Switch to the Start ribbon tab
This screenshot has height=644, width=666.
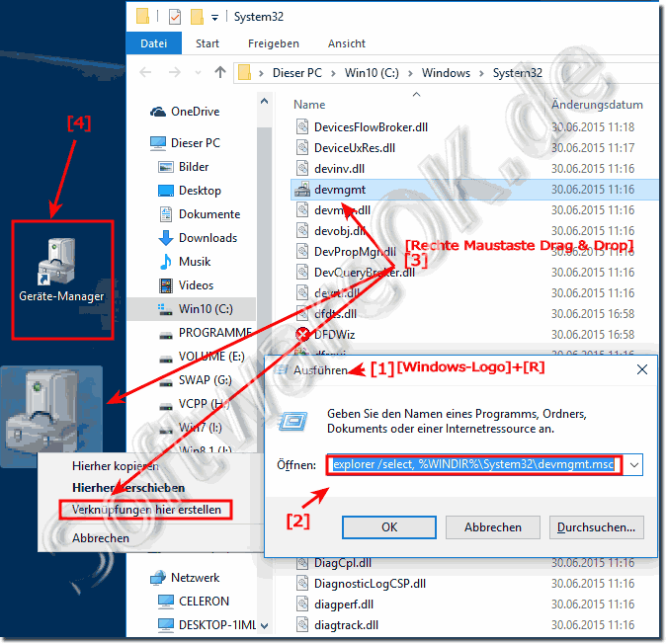coord(208,43)
